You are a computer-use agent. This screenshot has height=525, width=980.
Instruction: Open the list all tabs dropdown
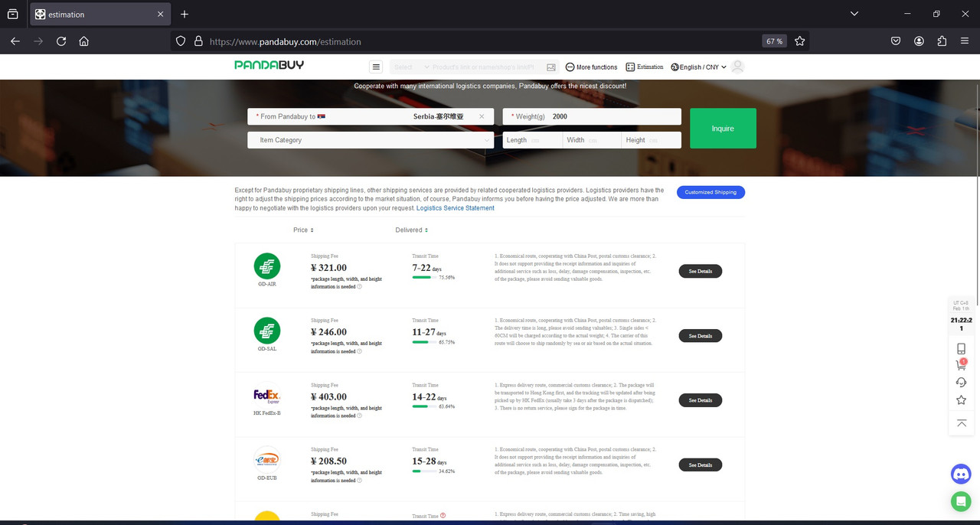coord(854,14)
